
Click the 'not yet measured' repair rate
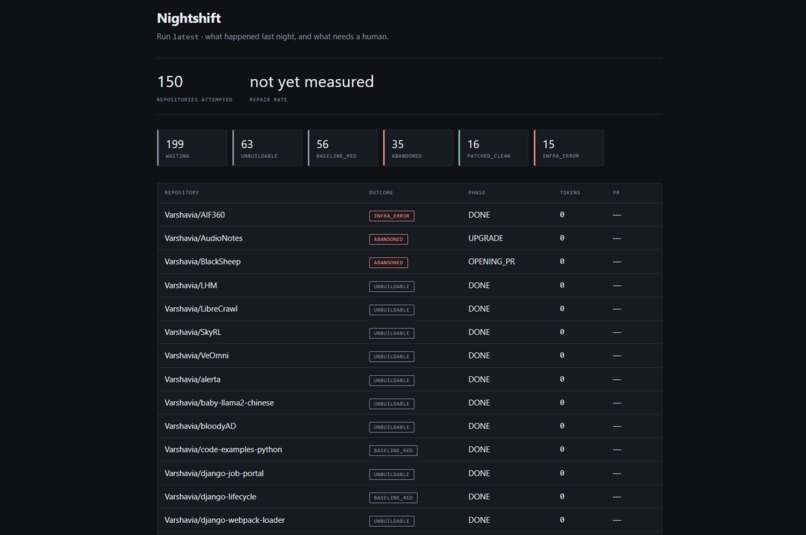click(x=312, y=82)
